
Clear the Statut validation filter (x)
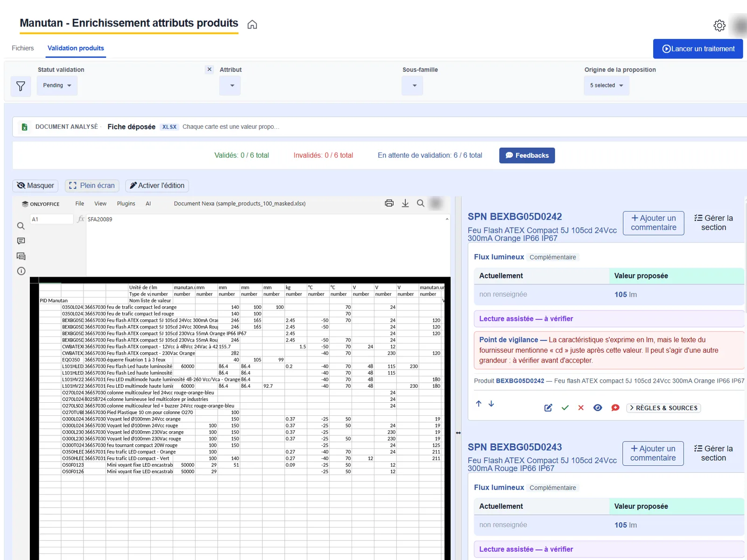point(210,69)
